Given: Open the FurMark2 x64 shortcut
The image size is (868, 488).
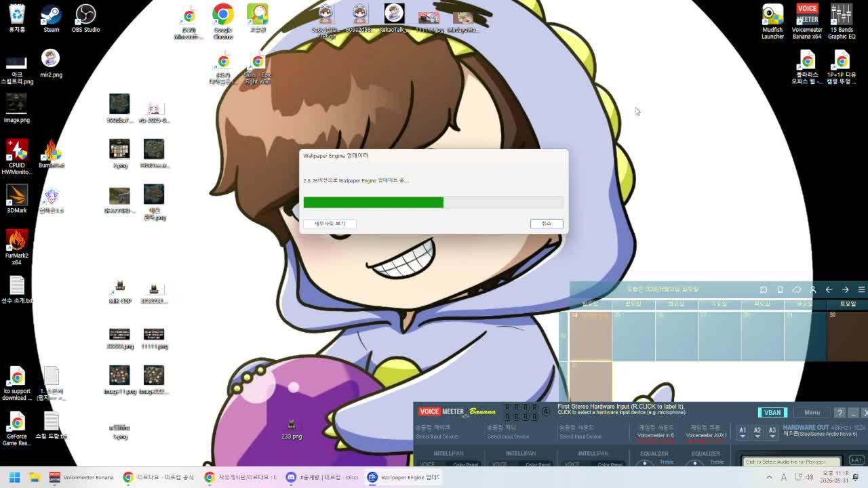Looking at the screenshot, I should coord(17,247).
